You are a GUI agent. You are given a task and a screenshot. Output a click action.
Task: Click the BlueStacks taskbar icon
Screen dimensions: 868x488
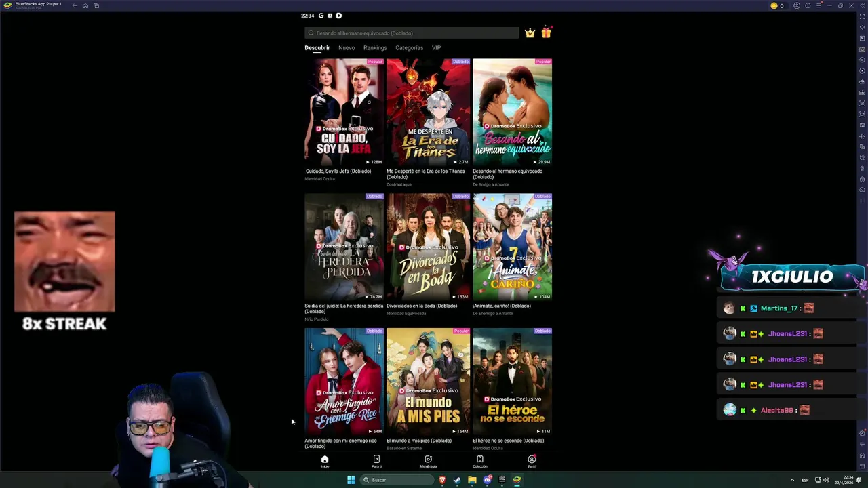(517, 480)
